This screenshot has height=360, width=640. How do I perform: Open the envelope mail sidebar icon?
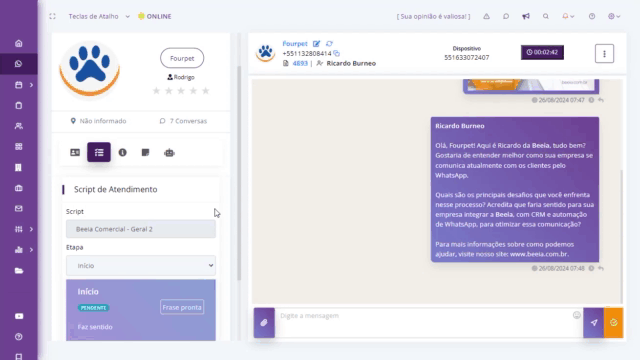(19, 209)
